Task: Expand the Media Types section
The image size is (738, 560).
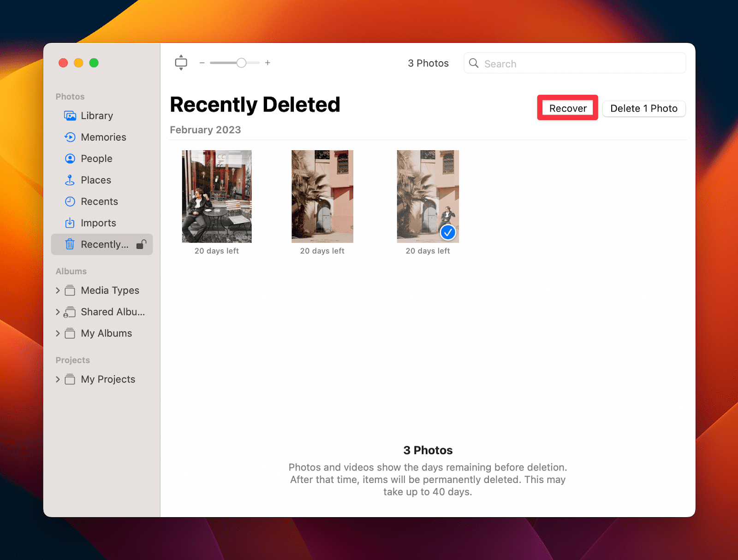Action: coord(58,290)
